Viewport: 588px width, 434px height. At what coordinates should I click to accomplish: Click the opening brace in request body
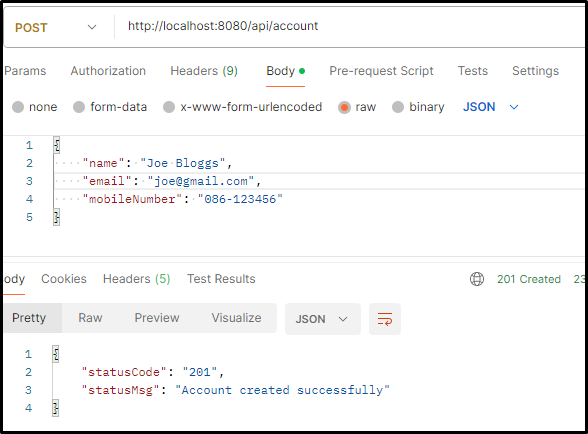57,145
